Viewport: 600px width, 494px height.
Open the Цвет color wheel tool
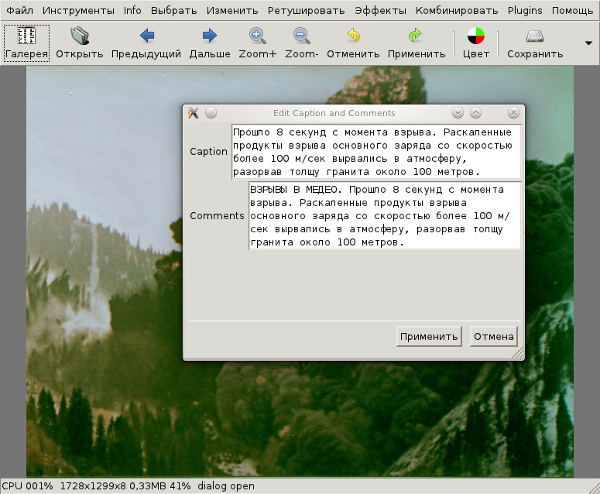476,42
